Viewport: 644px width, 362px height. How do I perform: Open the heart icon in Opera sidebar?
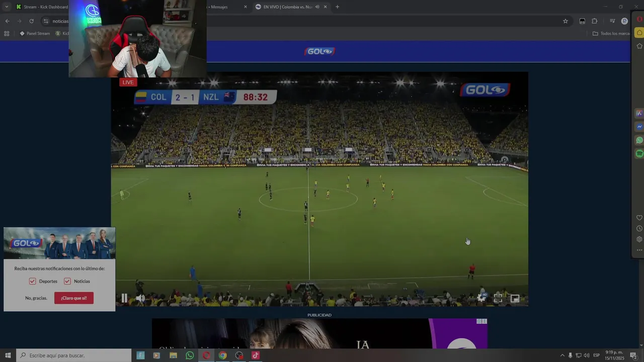pyautogui.click(x=639, y=218)
